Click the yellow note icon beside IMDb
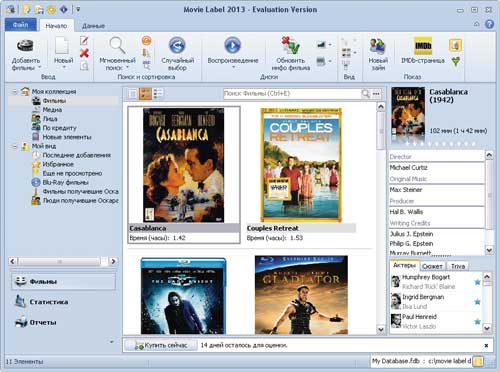 coord(455,45)
